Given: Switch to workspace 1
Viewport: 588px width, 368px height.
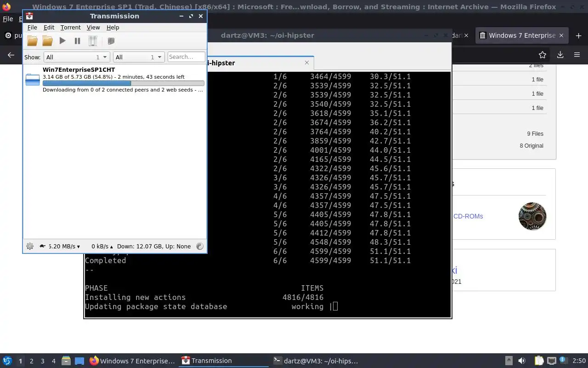Looking at the screenshot, I should (x=20, y=361).
